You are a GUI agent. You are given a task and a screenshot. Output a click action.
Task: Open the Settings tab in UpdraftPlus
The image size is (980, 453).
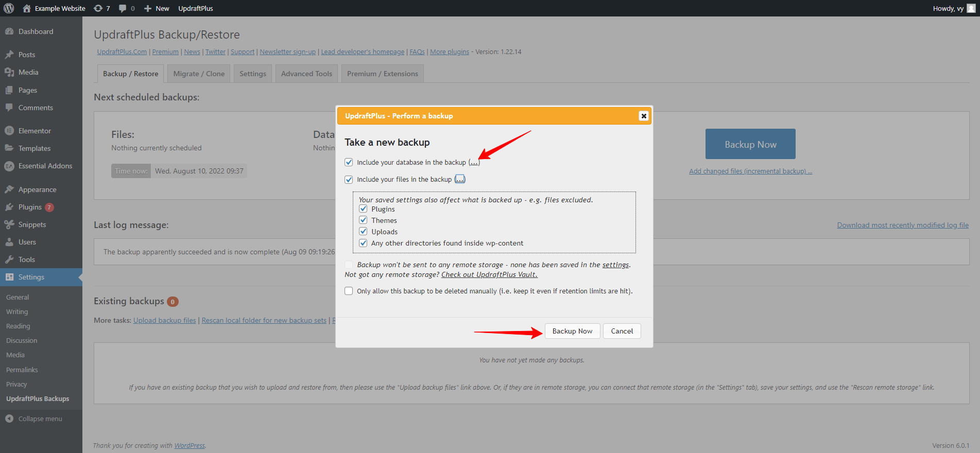[x=253, y=74]
